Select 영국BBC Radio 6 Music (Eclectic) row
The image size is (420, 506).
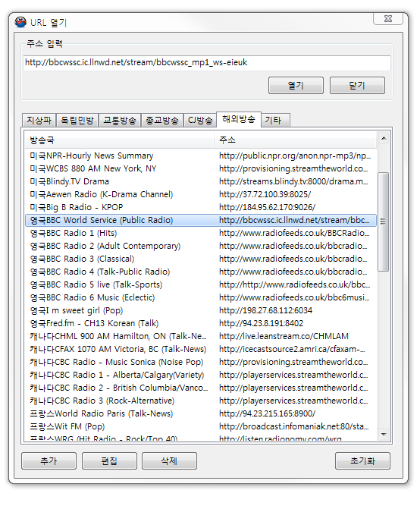(201, 298)
